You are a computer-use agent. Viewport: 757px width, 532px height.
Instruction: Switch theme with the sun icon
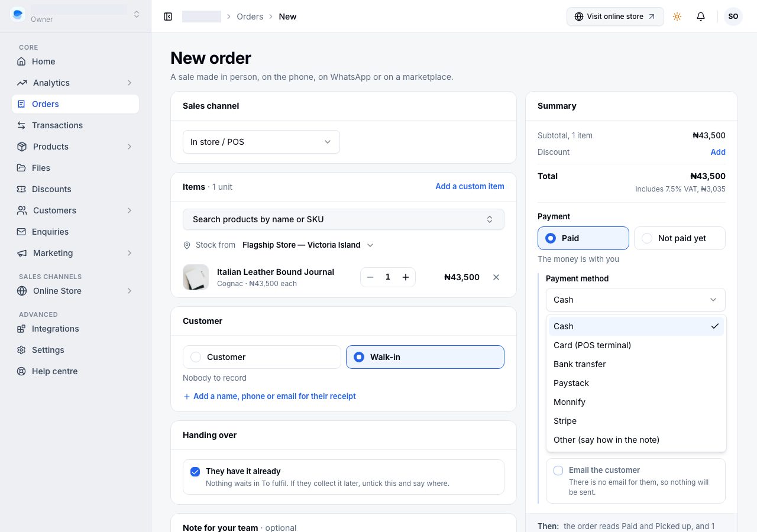(x=677, y=17)
